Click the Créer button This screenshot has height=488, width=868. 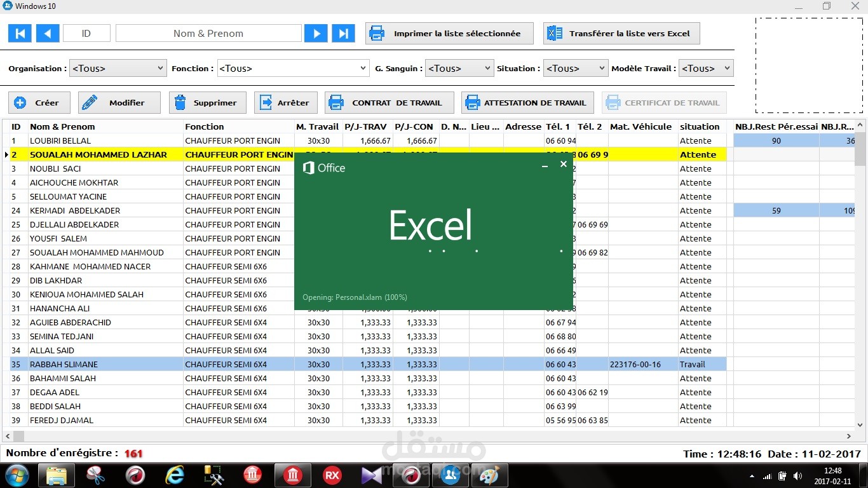[39, 102]
